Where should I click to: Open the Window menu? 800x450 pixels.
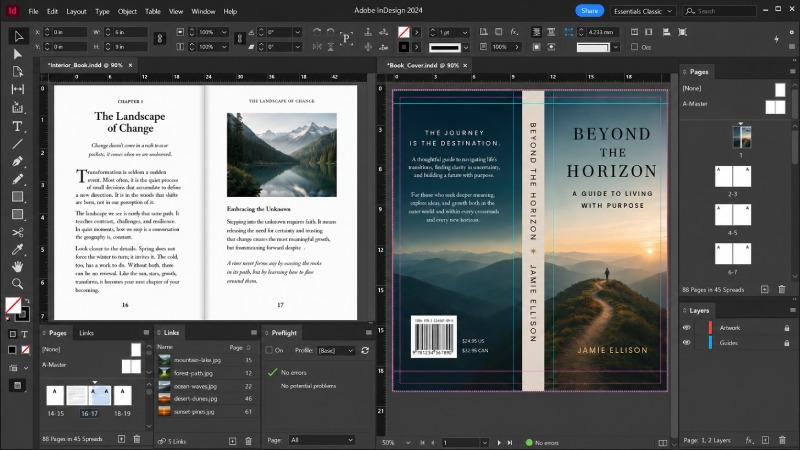point(203,11)
